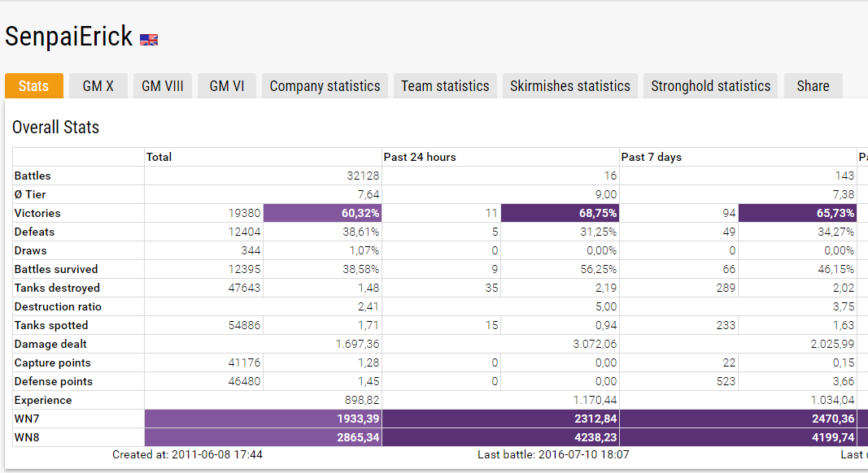The height and width of the screenshot is (473, 868).
Task: Click 24-hour average tier value 9,00
Action: tap(606, 195)
